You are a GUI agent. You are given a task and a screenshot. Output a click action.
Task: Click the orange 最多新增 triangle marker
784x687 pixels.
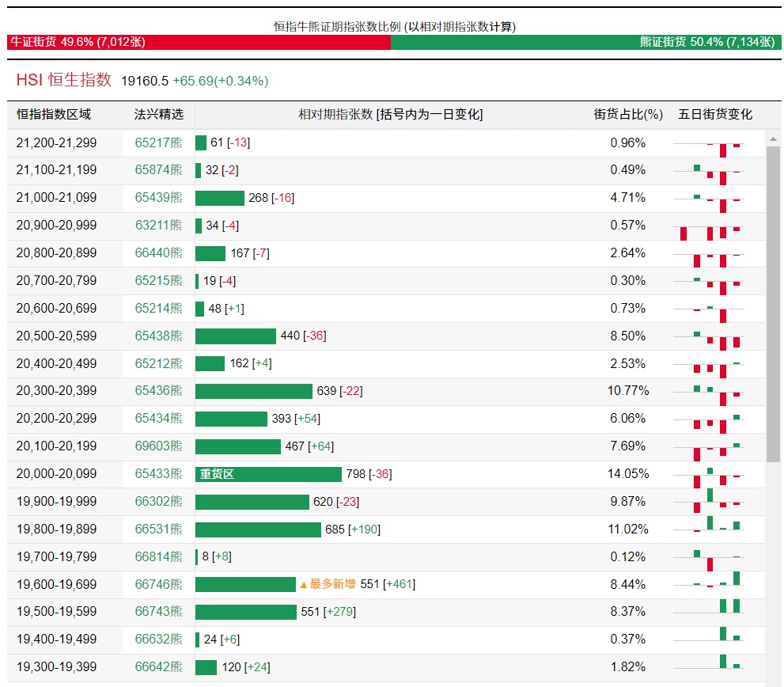pyautogui.click(x=303, y=585)
